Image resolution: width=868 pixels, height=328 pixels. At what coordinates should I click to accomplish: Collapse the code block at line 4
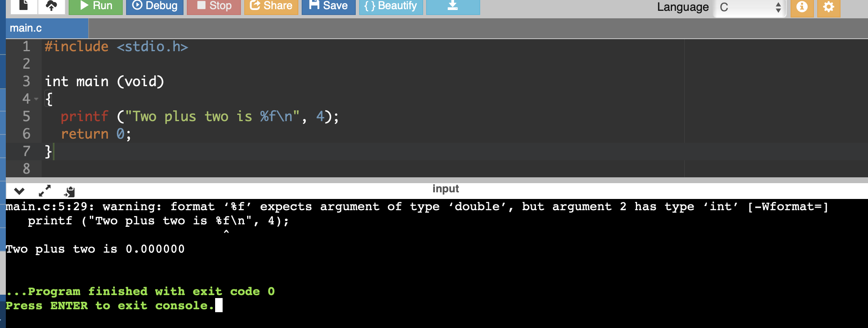click(x=36, y=99)
